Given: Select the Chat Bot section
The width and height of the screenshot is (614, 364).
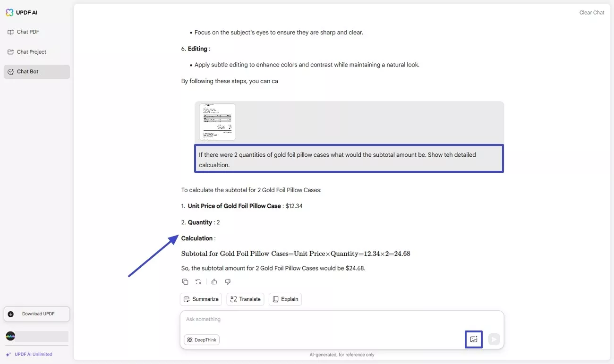Looking at the screenshot, I should (37, 72).
